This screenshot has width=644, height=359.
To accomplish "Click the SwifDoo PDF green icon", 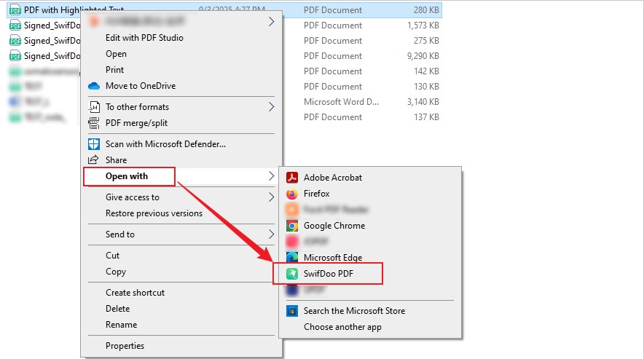I will pos(292,274).
